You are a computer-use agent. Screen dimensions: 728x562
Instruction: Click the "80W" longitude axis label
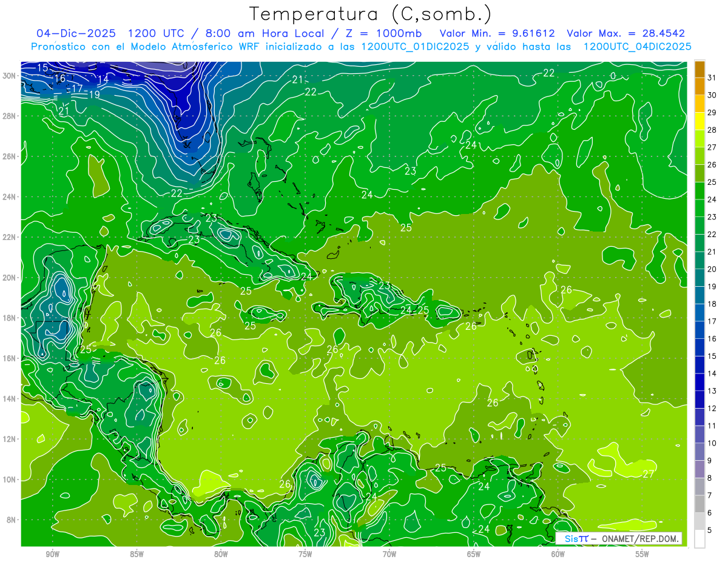point(221,554)
